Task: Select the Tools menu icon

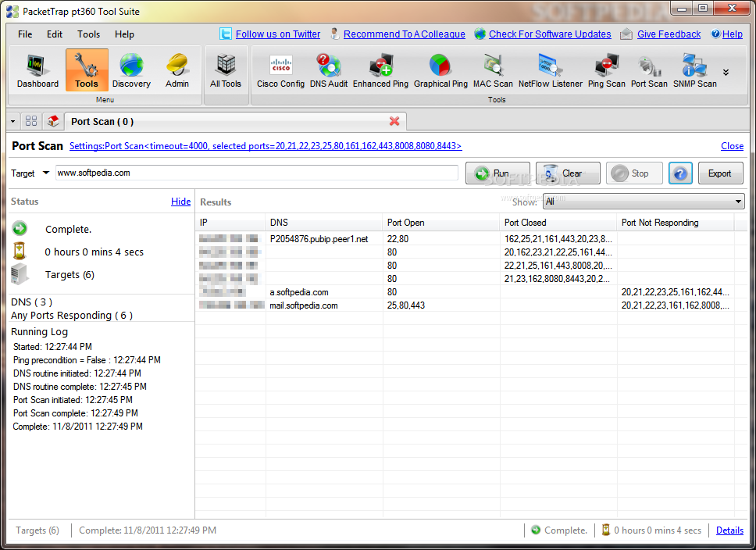Action: pyautogui.click(x=87, y=70)
